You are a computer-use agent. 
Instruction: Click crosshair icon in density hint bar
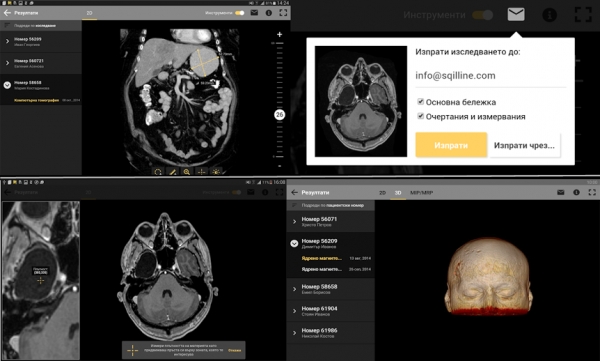[132, 350]
